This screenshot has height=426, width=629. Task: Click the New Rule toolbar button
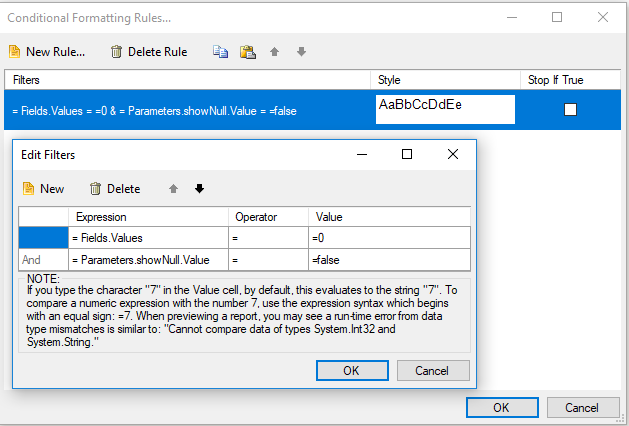46,52
